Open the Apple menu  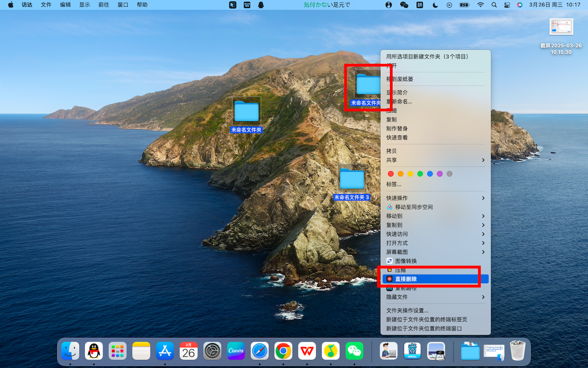(11, 5)
